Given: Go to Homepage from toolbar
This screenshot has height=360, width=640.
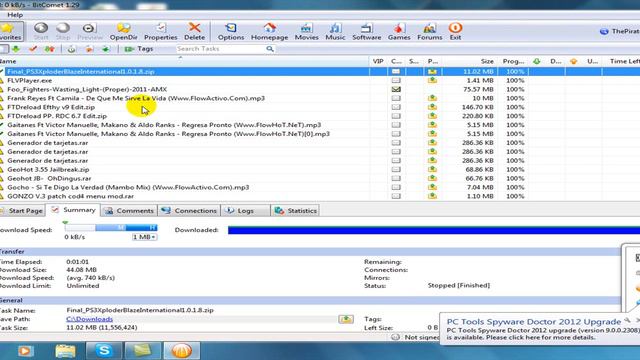Looking at the screenshot, I should pyautogui.click(x=269, y=31).
